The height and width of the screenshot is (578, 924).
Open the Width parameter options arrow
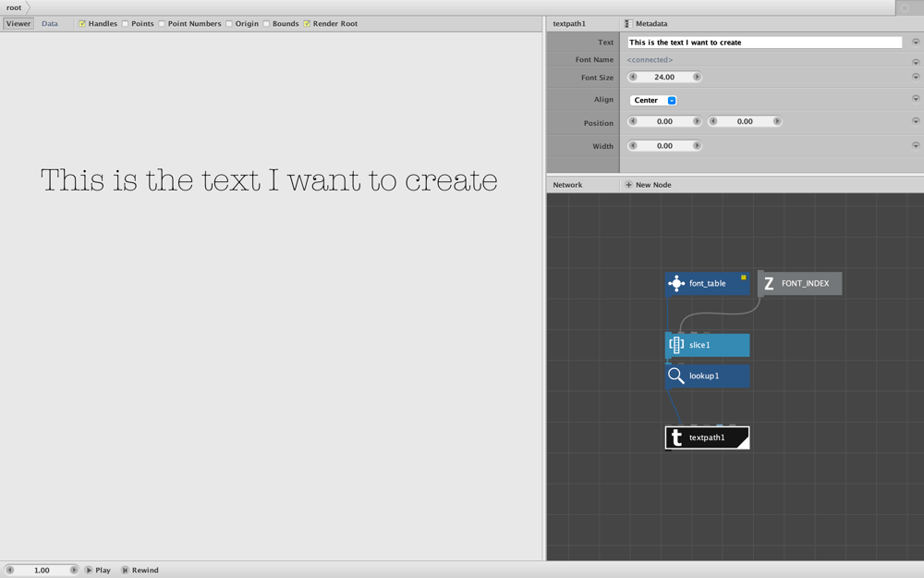pos(915,145)
